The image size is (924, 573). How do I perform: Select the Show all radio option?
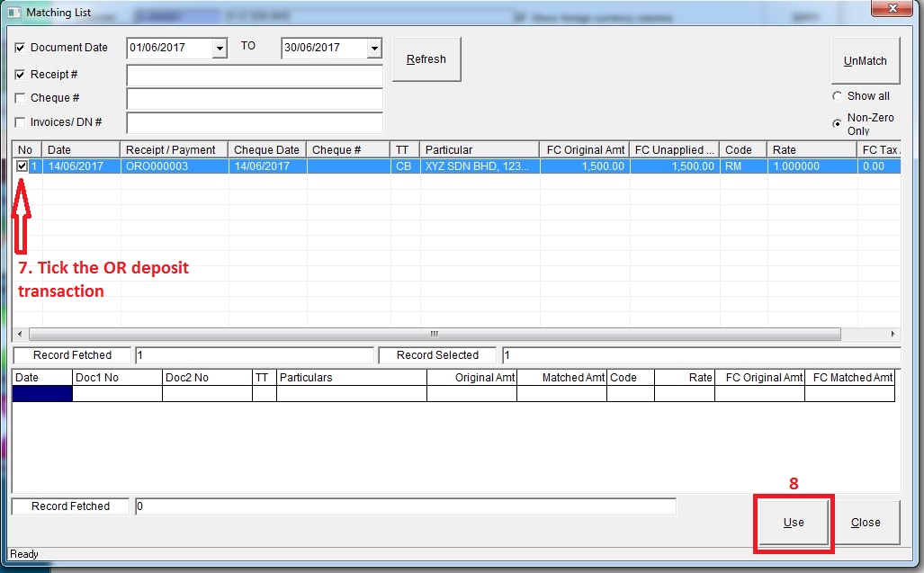[x=838, y=96]
